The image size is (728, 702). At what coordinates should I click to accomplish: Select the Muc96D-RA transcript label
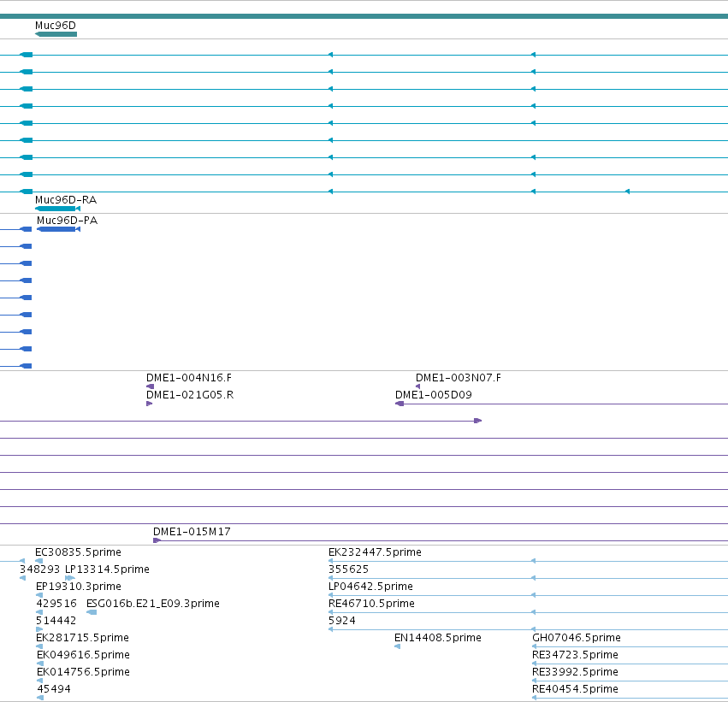66,200
